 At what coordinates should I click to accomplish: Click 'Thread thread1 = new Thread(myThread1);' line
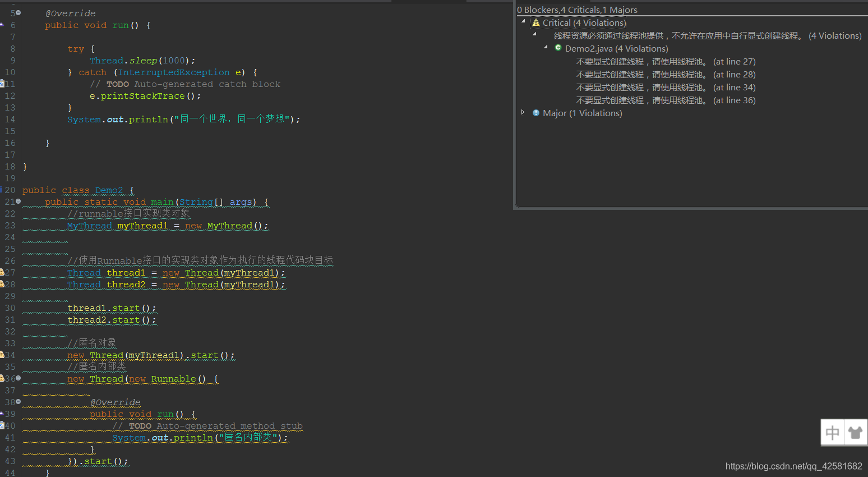click(176, 273)
